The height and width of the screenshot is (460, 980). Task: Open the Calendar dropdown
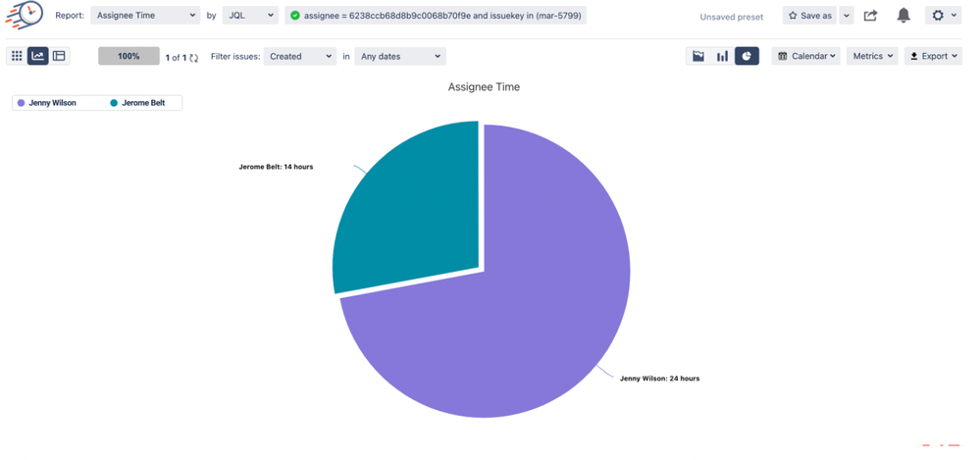click(806, 56)
